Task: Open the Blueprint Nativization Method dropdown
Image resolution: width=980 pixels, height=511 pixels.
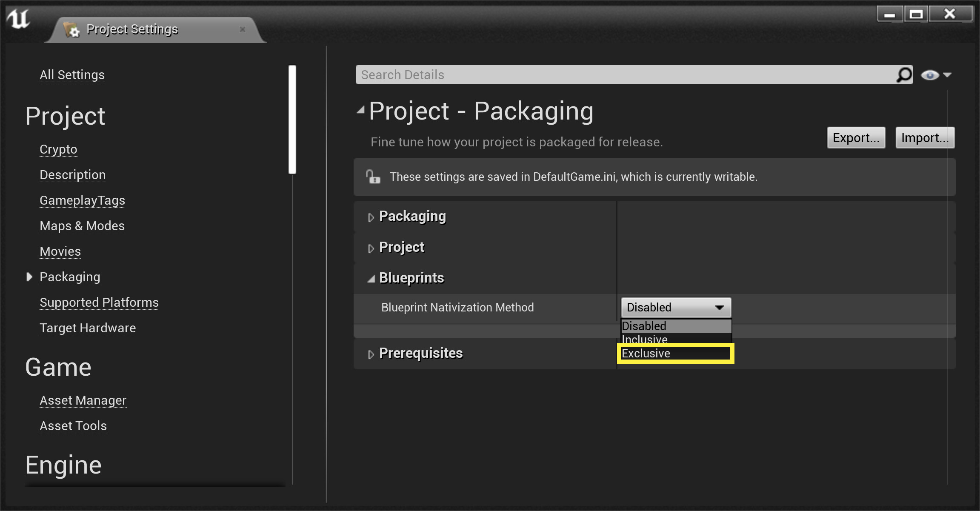Action: click(x=676, y=307)
